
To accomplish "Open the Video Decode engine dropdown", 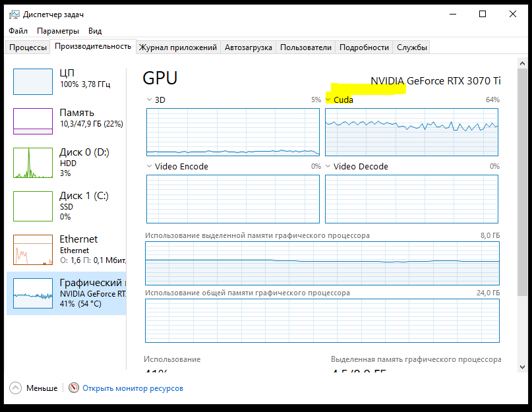I will click(328, 166).
